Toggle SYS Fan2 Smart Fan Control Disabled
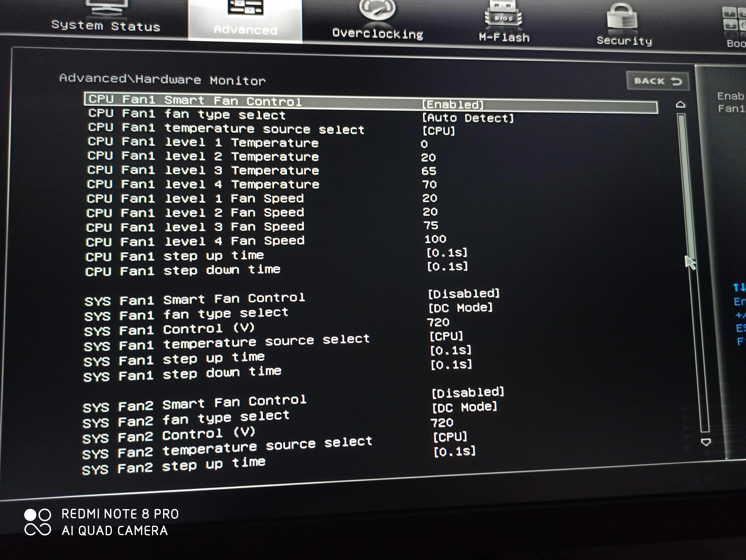Screen dimensions: 746x560 (468, 392)
